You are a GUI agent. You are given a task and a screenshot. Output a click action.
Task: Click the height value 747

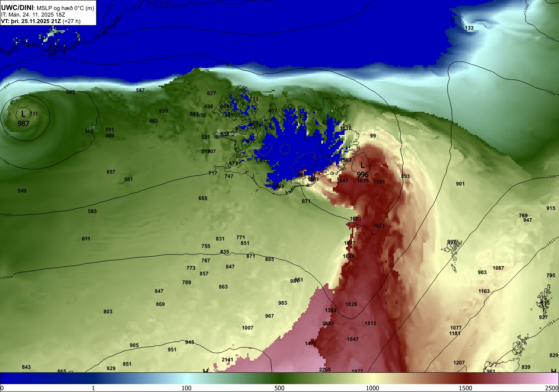(x=229, y=176)
